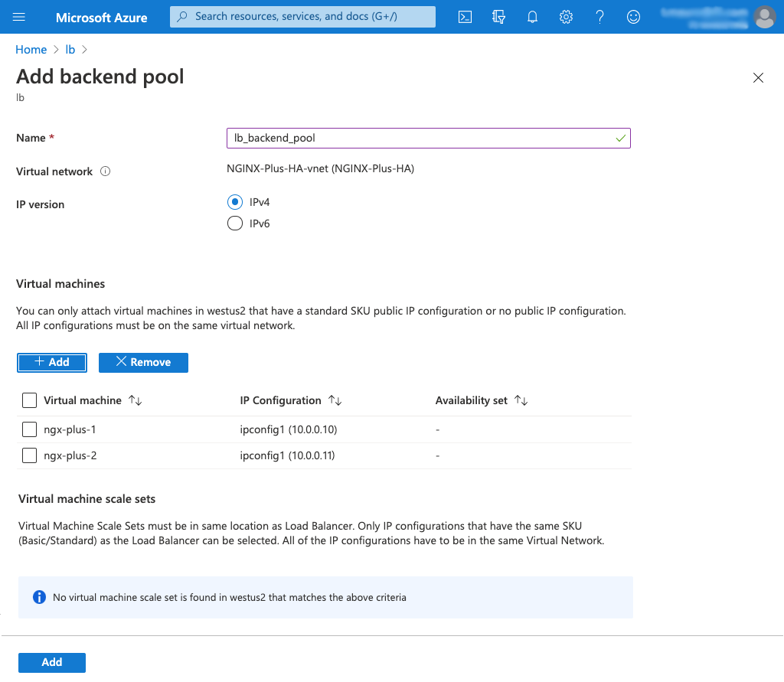Open the user account avatar menu

coord(764,17)
